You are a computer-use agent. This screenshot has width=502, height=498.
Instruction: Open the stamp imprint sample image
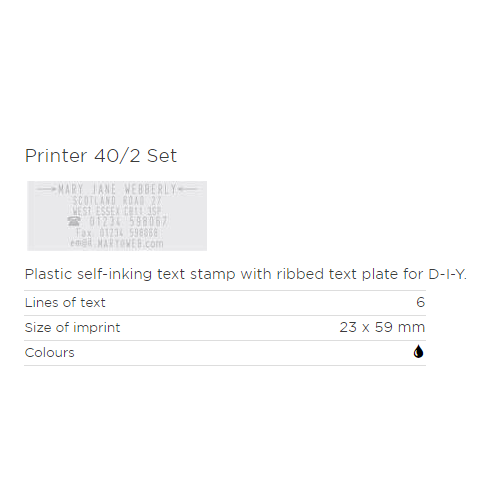coord(117,216)
